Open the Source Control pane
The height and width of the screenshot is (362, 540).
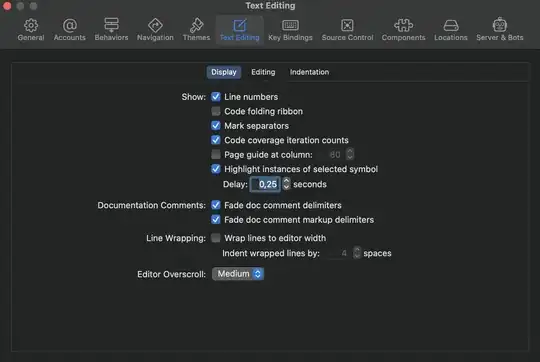(x=347, y=30)
